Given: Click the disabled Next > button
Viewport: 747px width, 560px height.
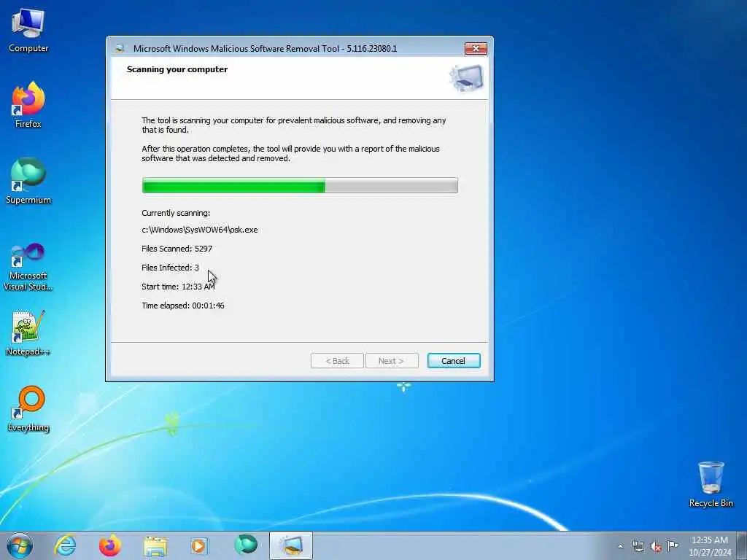Looking at the screenshot, I should [x=392, y=361].
